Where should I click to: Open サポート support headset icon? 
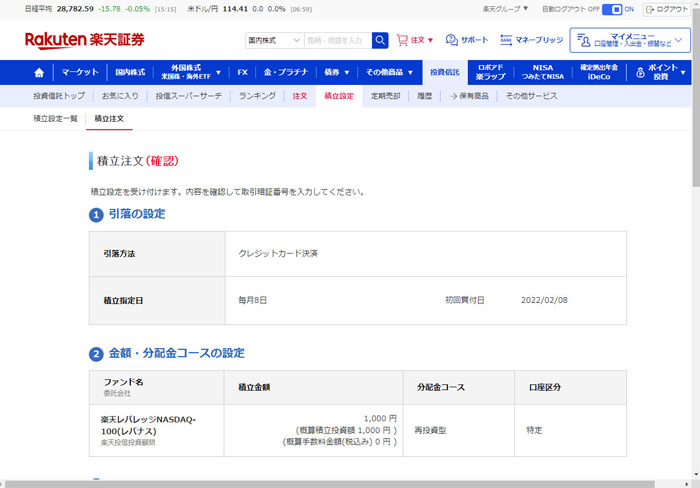coord(452,40)
